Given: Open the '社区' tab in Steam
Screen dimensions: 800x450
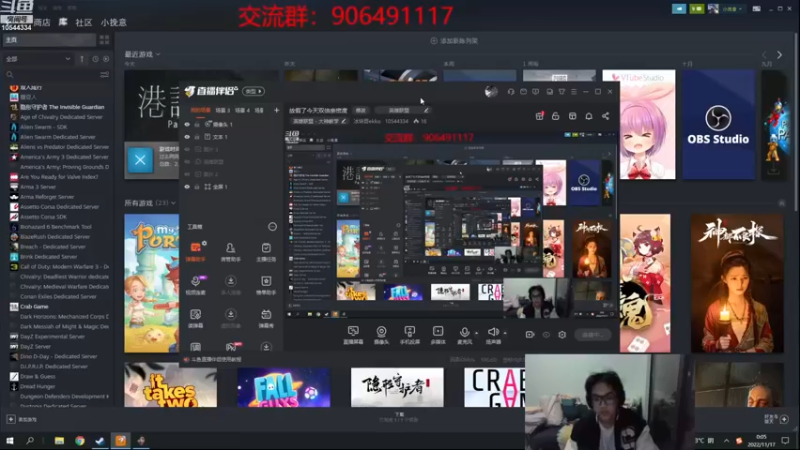Looking at the screenshot, I should pos(84,22).
